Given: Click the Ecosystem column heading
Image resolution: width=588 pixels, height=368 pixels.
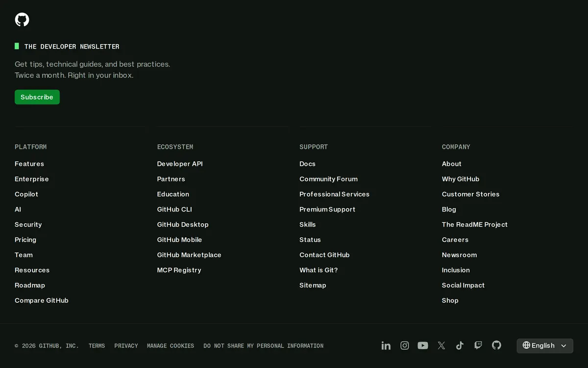Looking at the screenshot, I should click(x=175, y=147).
